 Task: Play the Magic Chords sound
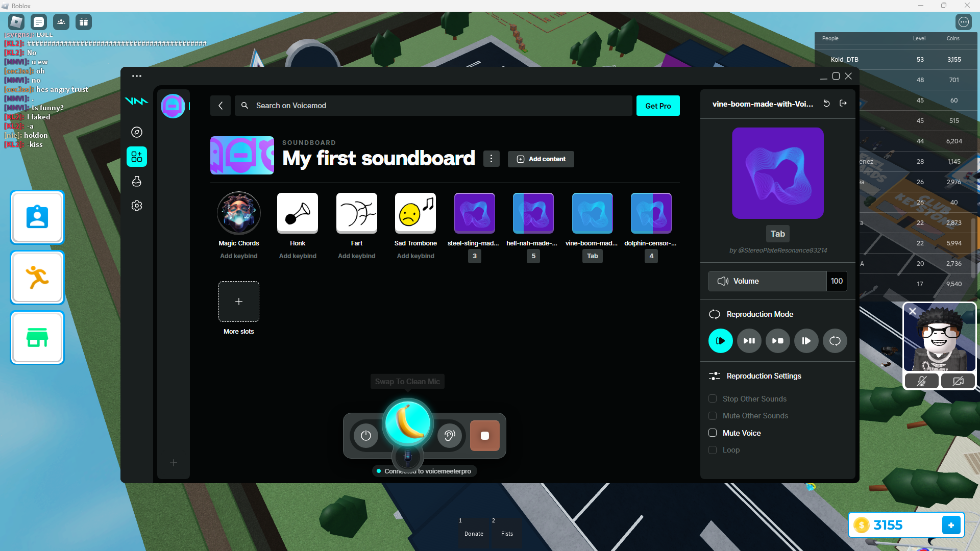[x=239, y=213]
